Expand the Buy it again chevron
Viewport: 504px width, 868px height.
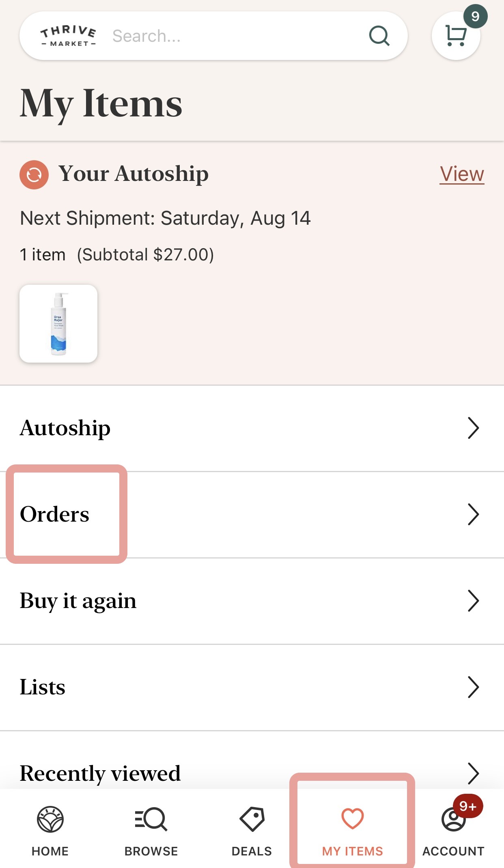click(473, 601)
